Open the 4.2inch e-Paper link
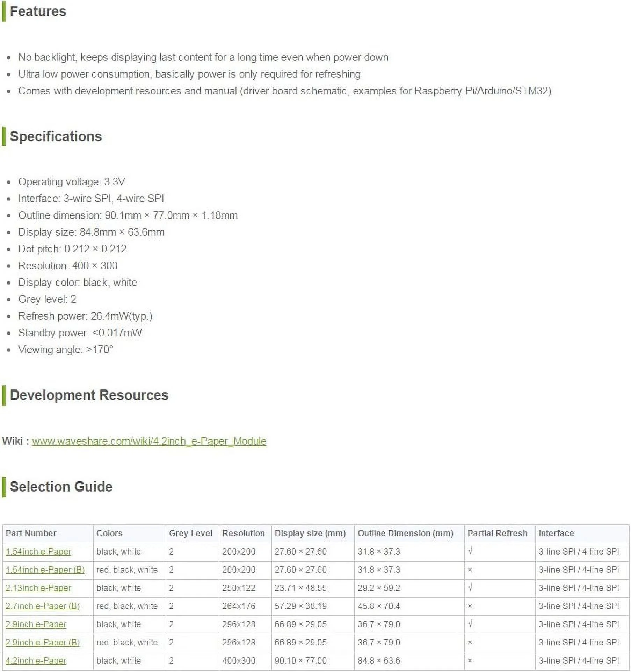This screenshot has width=631, height=672. coord(36,661)
